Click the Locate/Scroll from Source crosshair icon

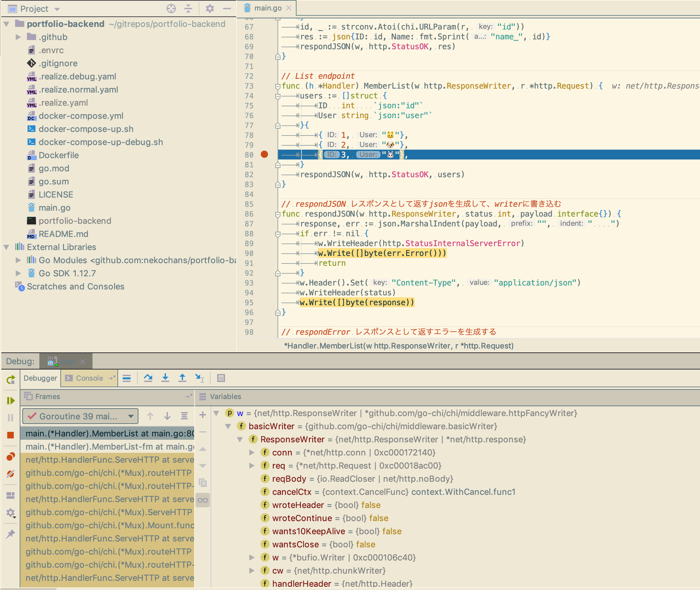pos(171,9)
